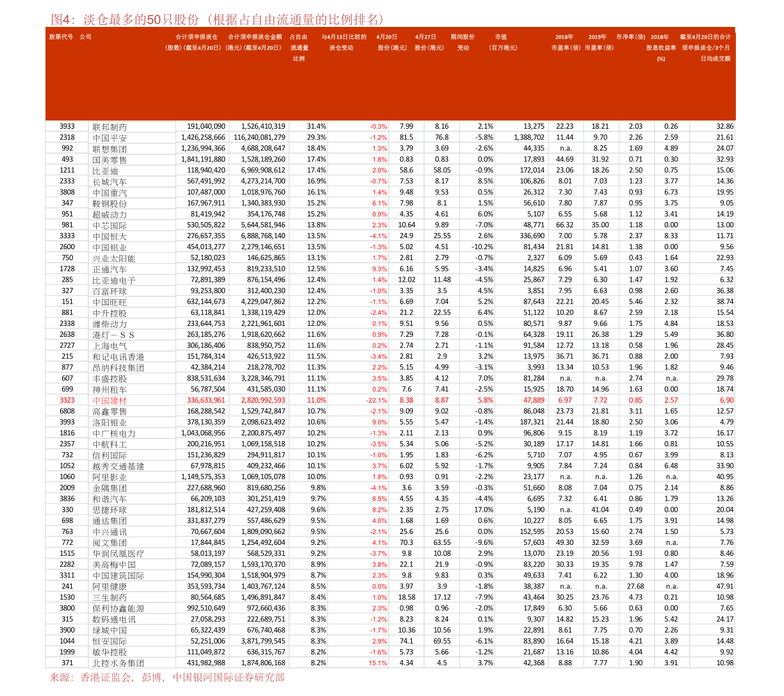Click the -22.1% short-position change
This screenshot has height=696, width=784.
[377, 400]
